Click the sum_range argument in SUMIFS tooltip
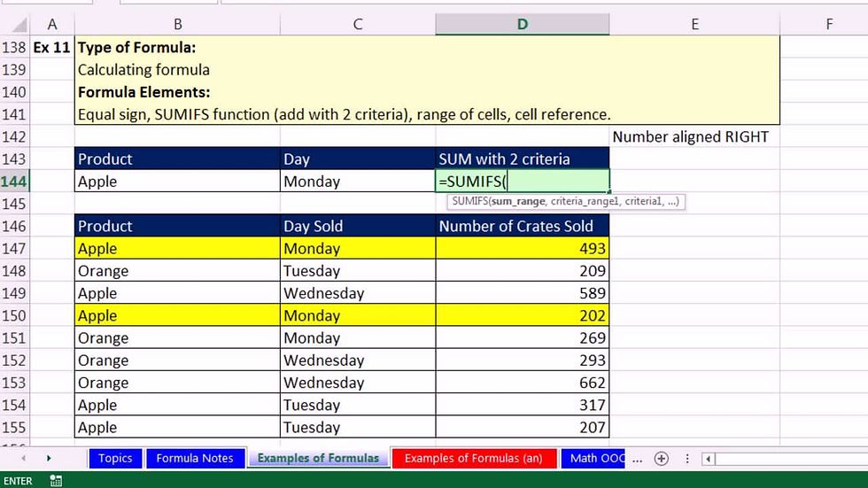The width and height of the screenshot is (868, 488). coord(518,201)
